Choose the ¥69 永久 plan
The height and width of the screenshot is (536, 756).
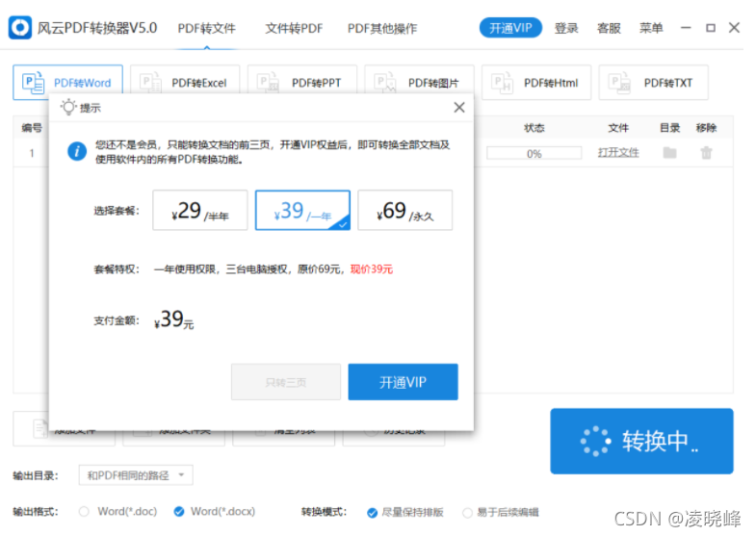point(405,210)
